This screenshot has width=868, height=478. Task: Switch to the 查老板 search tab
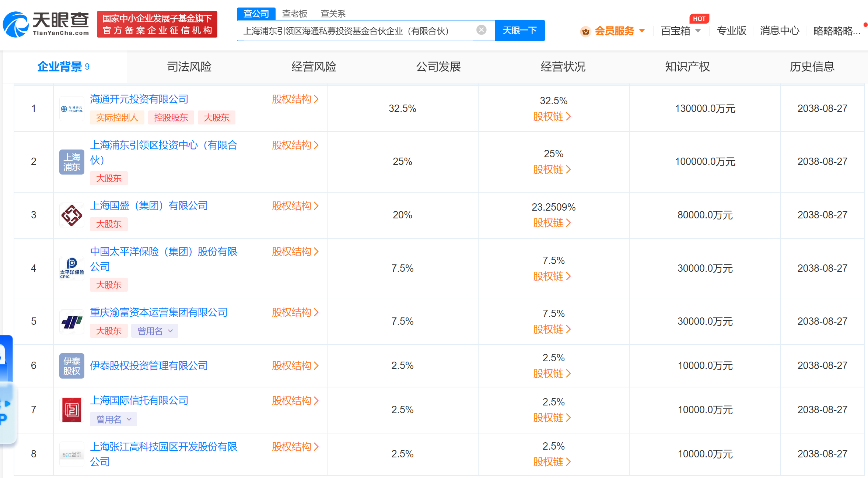(295, 14)
